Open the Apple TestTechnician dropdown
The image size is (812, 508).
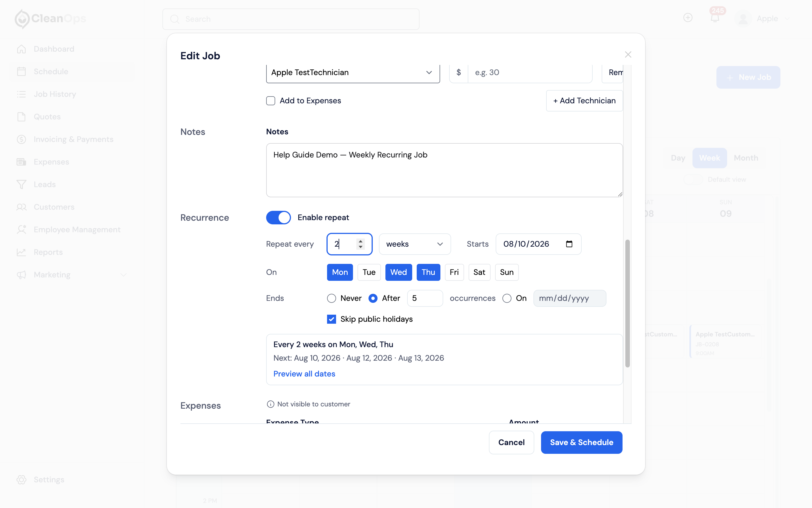(353, 73)
